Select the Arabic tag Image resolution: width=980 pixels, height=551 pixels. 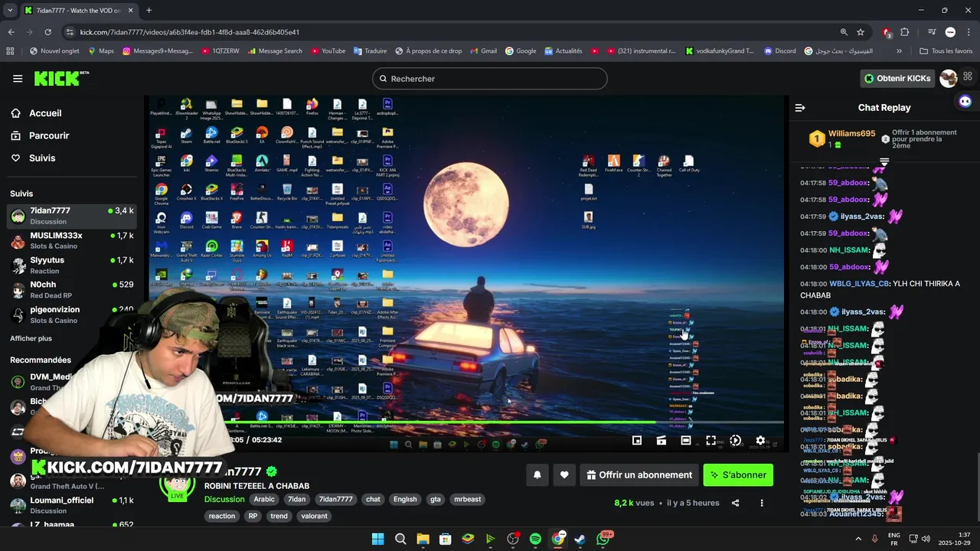pos(264,499)
